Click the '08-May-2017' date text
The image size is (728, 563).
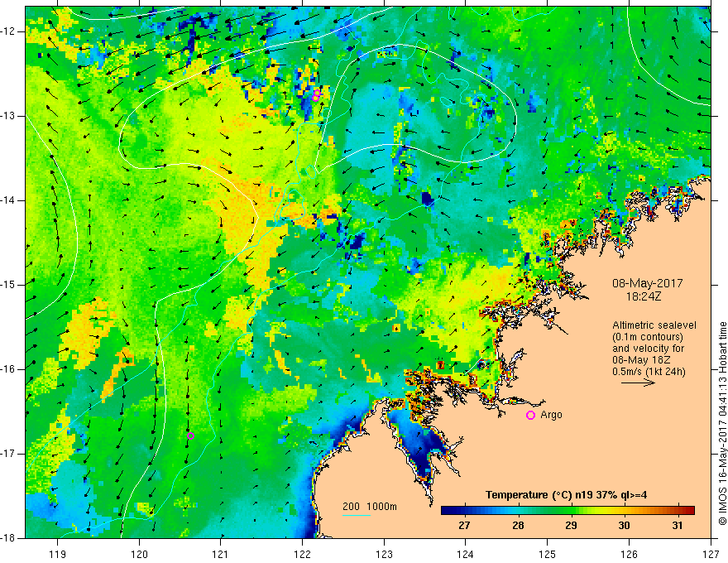(647, 283)
